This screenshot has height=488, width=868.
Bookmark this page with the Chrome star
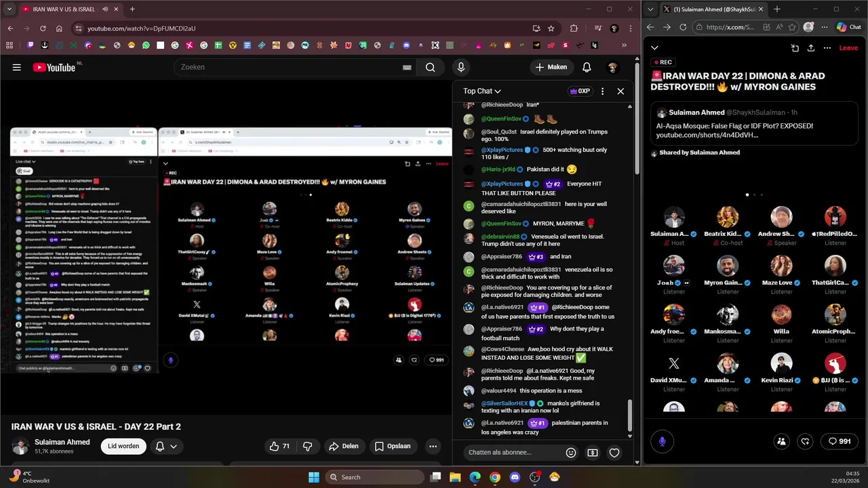551,28
